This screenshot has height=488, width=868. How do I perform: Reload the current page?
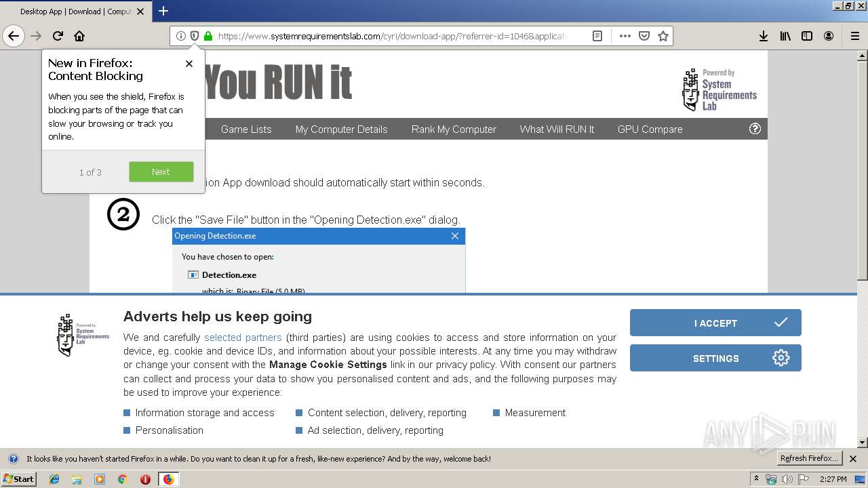pyautogui.click(x=58, y=36)
